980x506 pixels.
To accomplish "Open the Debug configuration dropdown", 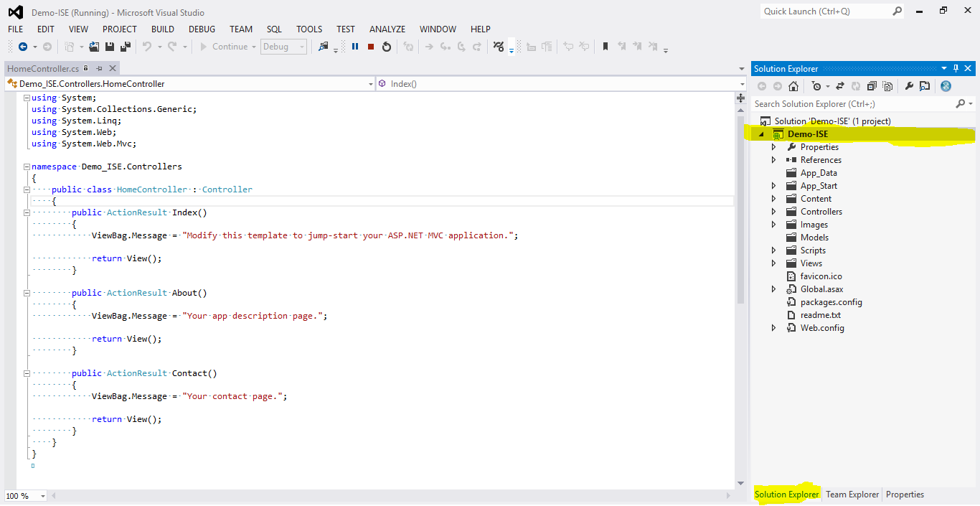I will point(283,47).
